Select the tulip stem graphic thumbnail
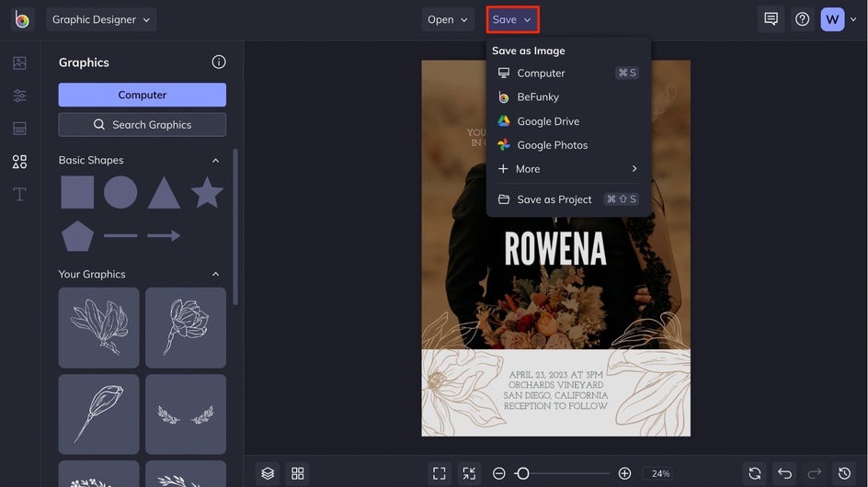The height and width of the screenshot is (487, 868). tap(98, 413)
